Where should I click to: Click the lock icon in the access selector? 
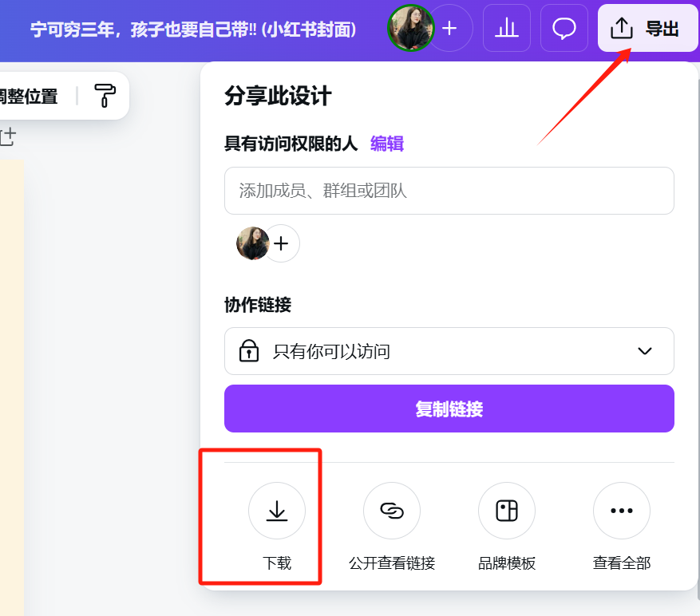[x=249, y=350]
